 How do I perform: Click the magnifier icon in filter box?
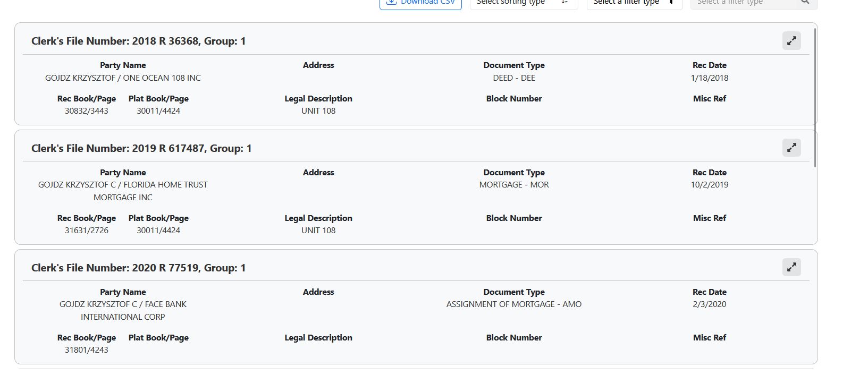pos(805,2)
